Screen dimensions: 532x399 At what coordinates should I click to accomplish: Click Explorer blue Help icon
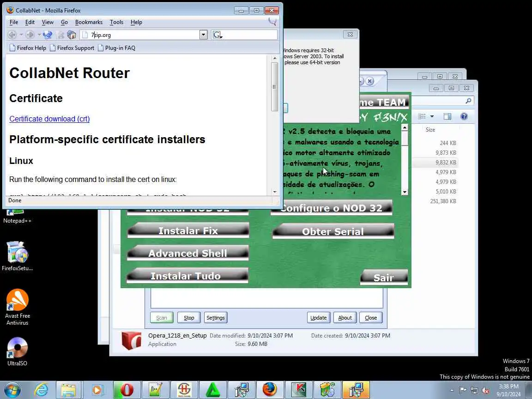coord(464,116)
